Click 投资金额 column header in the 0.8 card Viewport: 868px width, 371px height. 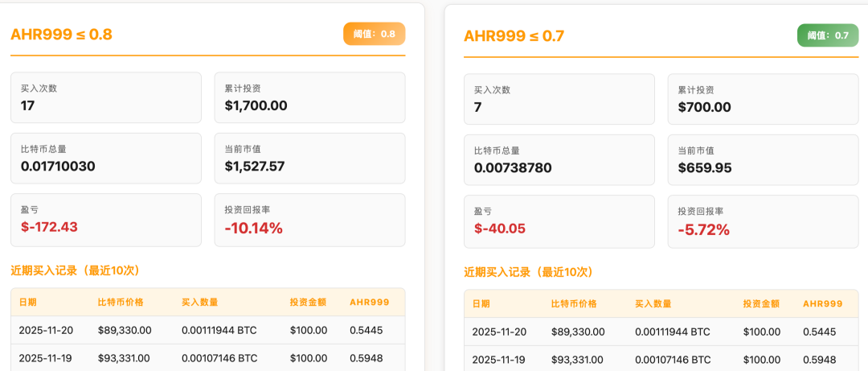pos(308,303)
